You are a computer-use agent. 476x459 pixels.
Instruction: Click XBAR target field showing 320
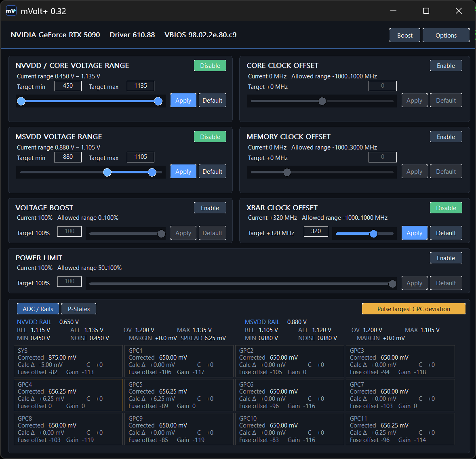click(316, 232)
